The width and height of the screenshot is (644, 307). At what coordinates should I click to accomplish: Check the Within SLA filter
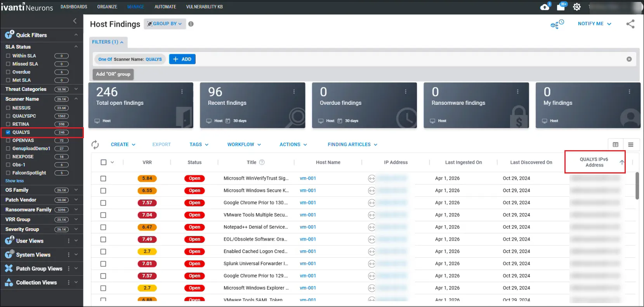click(8, 56)
